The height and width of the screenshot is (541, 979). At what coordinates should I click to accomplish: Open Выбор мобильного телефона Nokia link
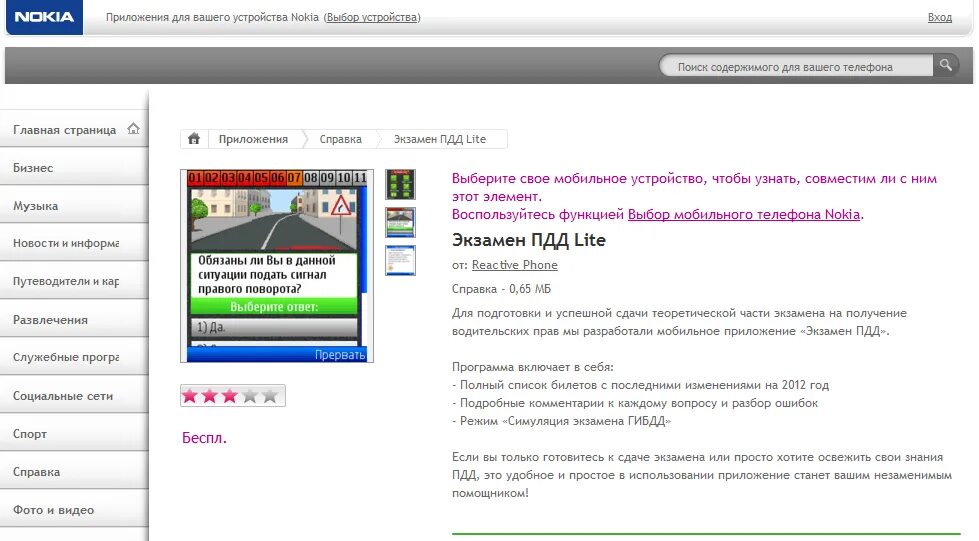(x=744, y=214)
